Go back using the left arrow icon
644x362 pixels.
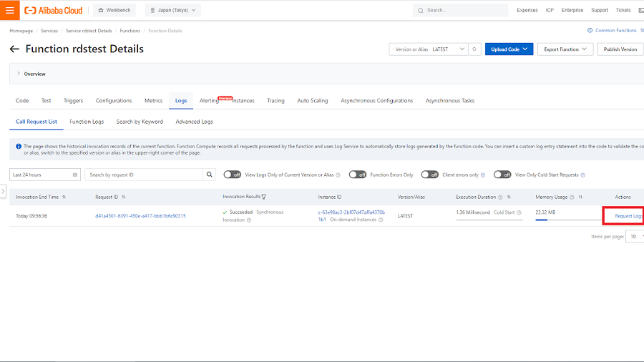tap(14, 49)
